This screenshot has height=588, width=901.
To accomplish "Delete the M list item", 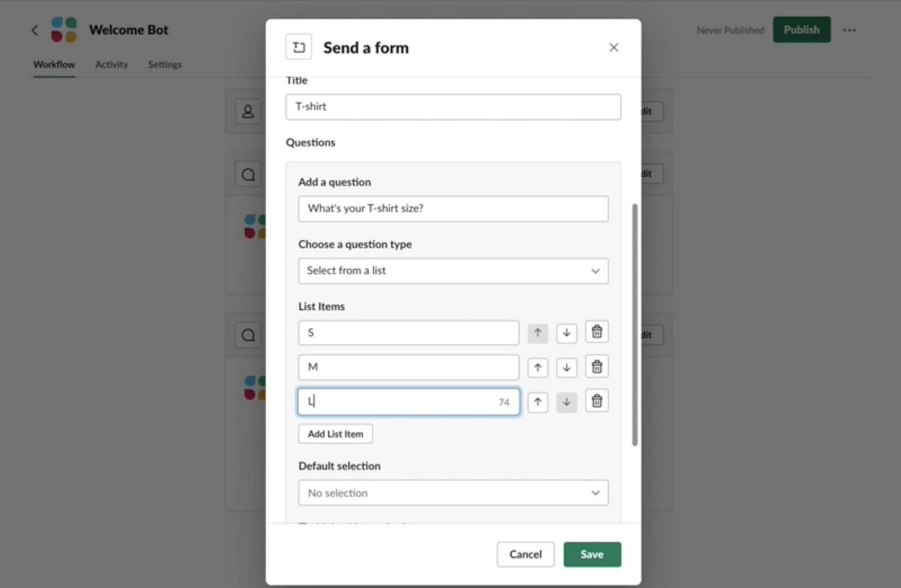I will [x=596, y=367].
